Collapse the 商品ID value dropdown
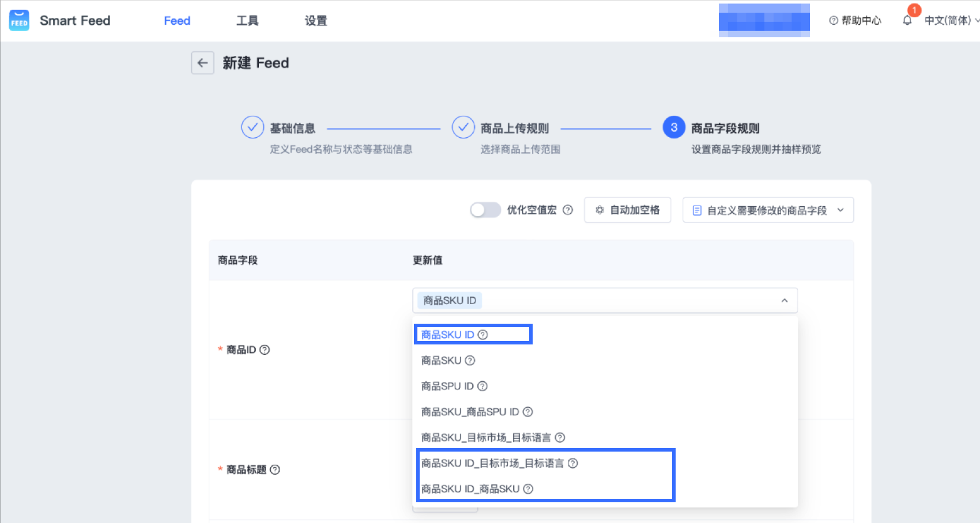980x523 pixels. point(785,301)
